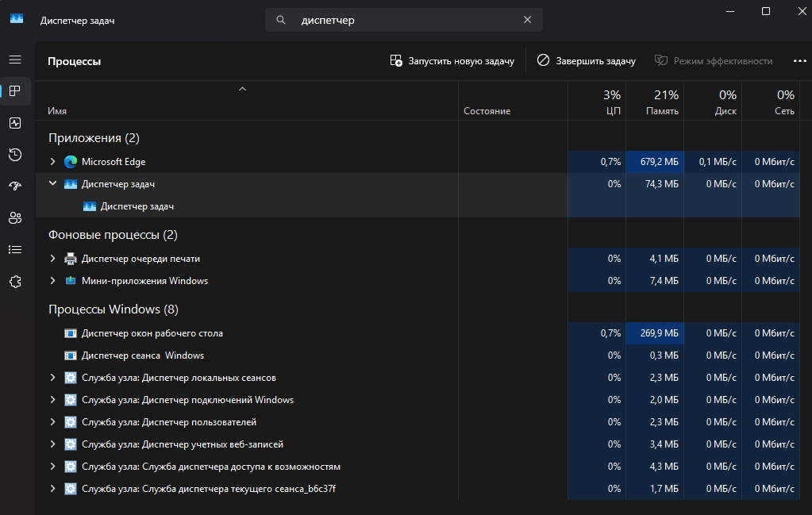812x515 pixels.
Task: Toggle the hamburger navigation menu
Action: (14, 60)
